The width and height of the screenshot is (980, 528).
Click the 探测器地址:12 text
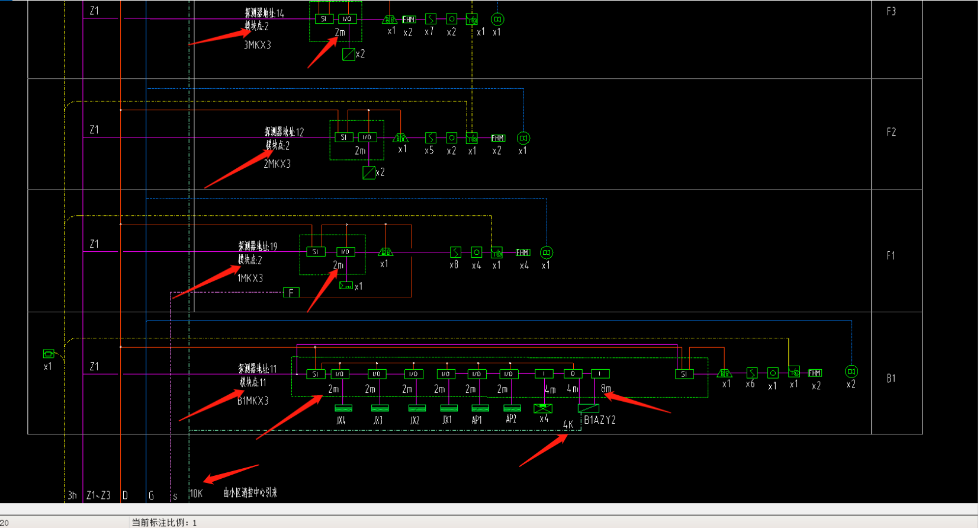284,132
